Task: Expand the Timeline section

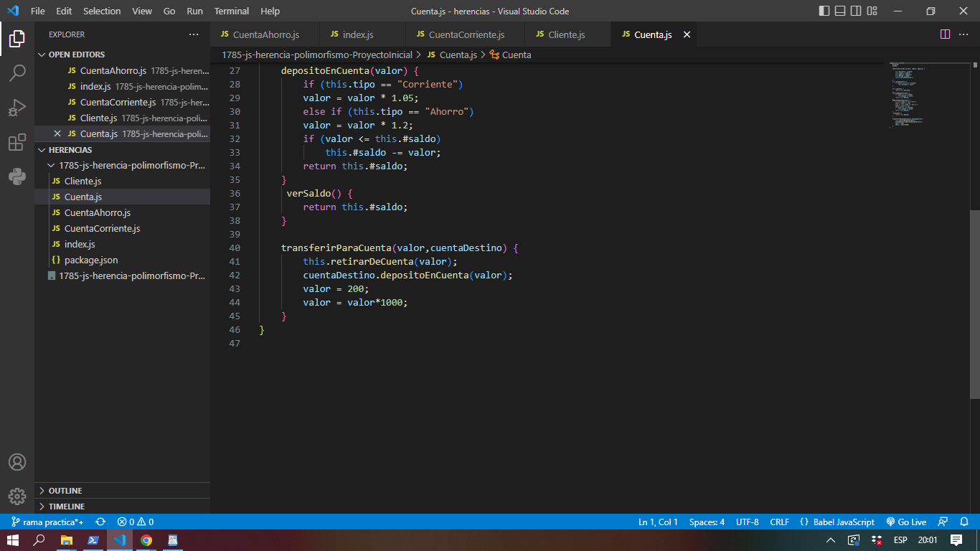Action: [122, 507]
